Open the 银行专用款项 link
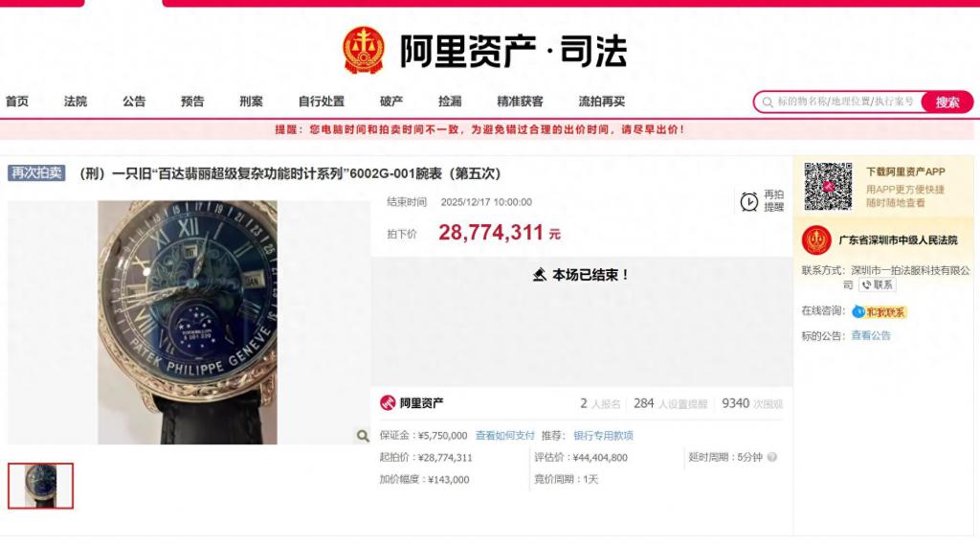Viewport: 980px width, 546px height. coord(603,435)
